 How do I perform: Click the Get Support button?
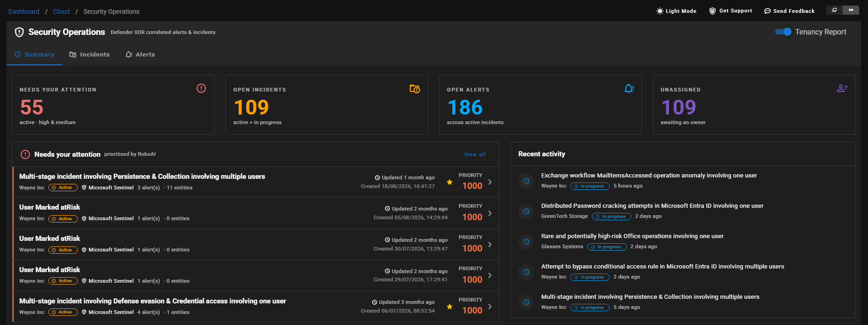click(730, 11)
